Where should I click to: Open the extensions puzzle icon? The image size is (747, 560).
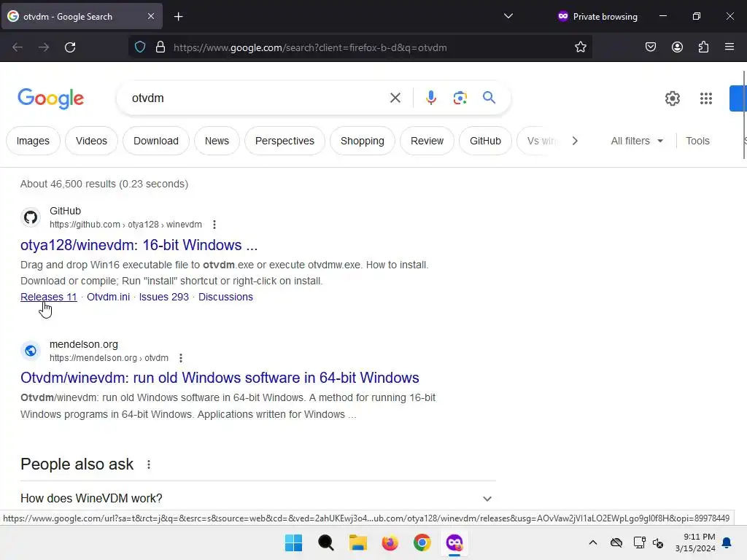703,47
